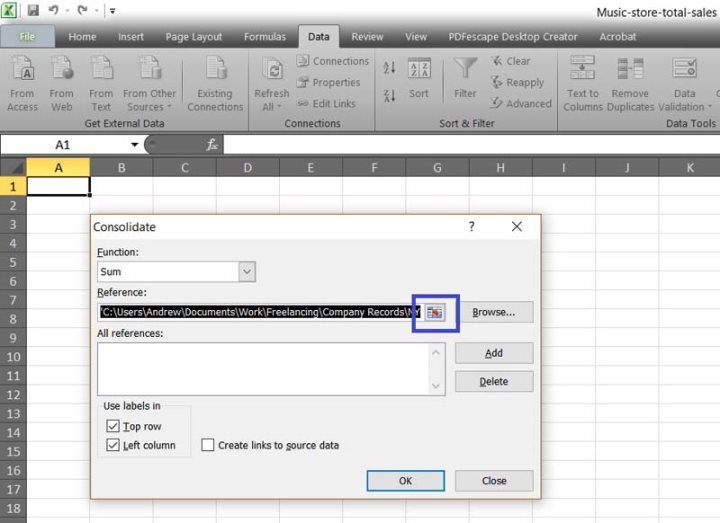Expand From Other Sources menu
This screenshot has width=720, height=523.
[x=149, y=84]
